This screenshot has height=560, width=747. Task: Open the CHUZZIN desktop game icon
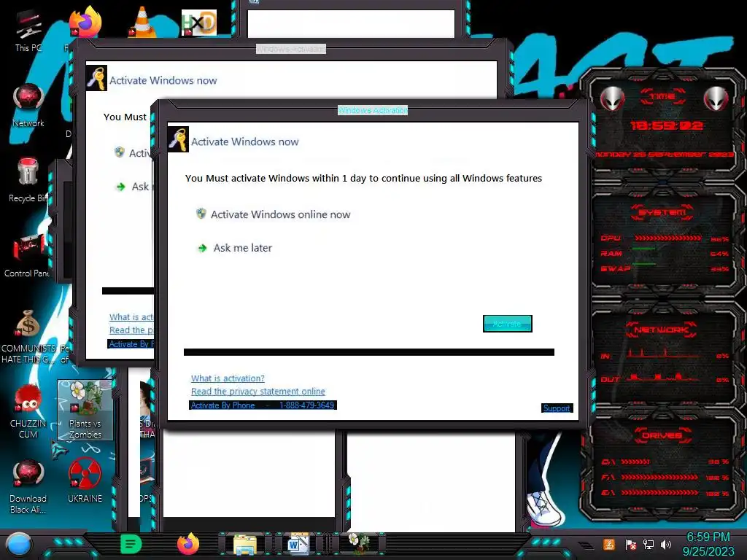tap(28, 411)
